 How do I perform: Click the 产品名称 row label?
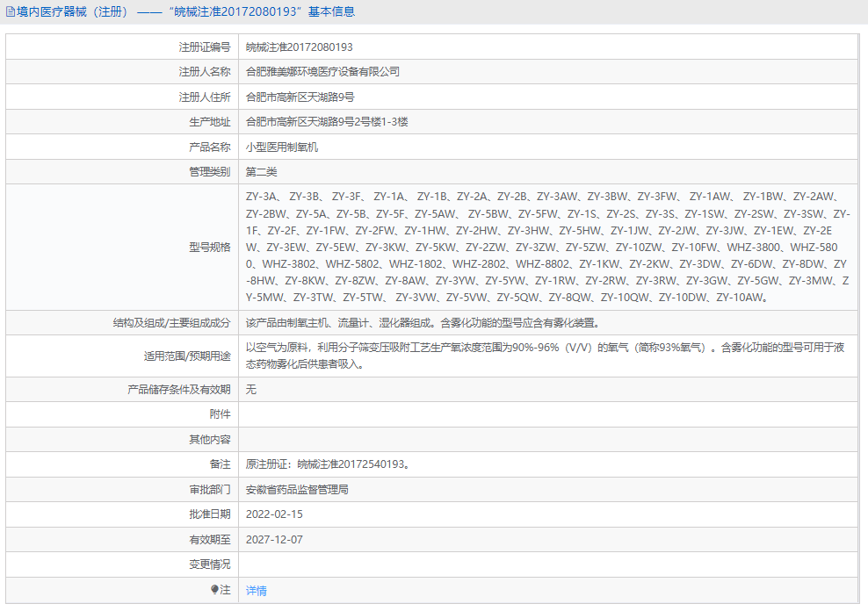(210, 147)
